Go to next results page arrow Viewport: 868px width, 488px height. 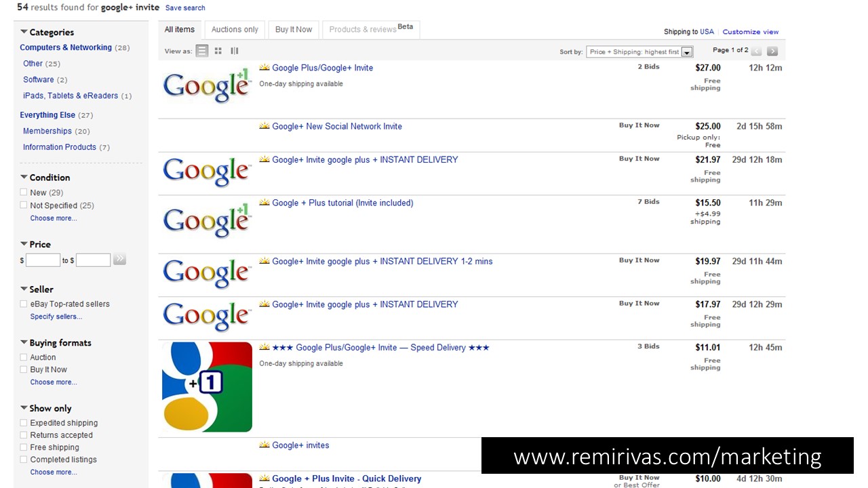click(x=772, y=51)
